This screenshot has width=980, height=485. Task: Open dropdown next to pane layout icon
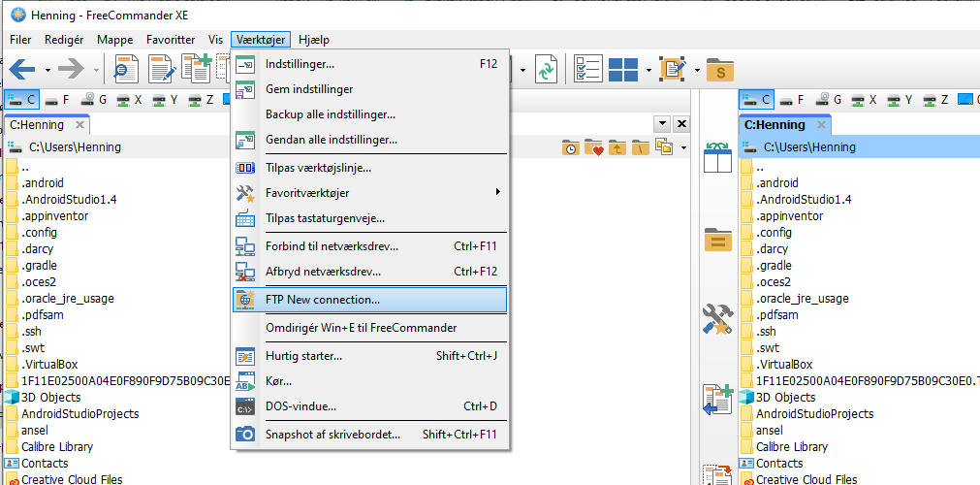(x=648, y=70)
